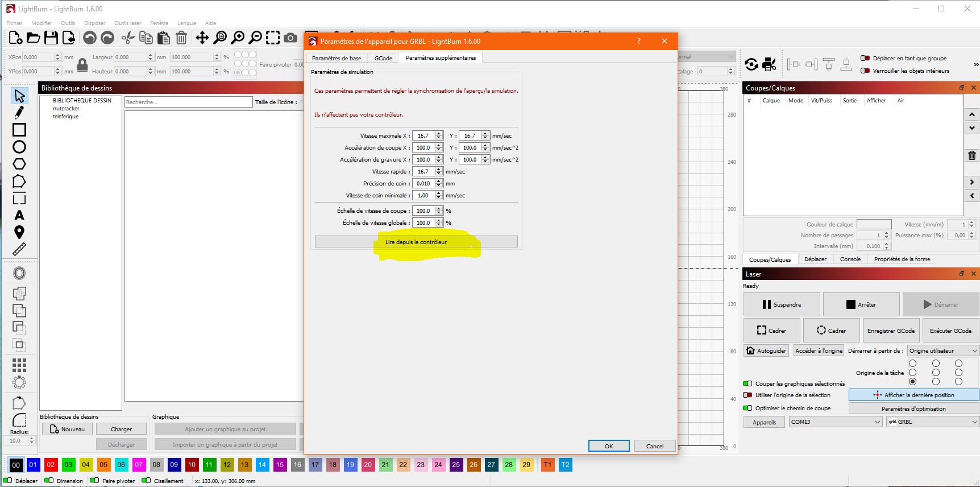Toggle 'Couper les graphiques sélectionnés'

click(748, 383)
